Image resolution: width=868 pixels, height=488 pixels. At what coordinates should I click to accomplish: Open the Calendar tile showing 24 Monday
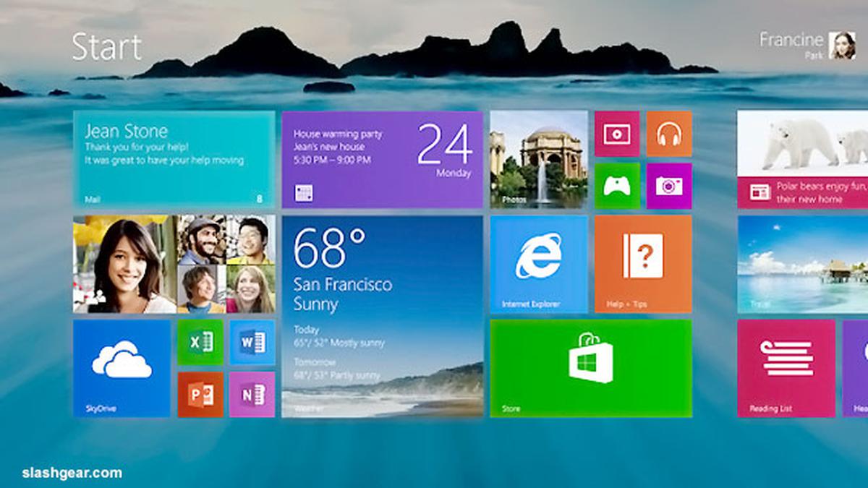382,159
